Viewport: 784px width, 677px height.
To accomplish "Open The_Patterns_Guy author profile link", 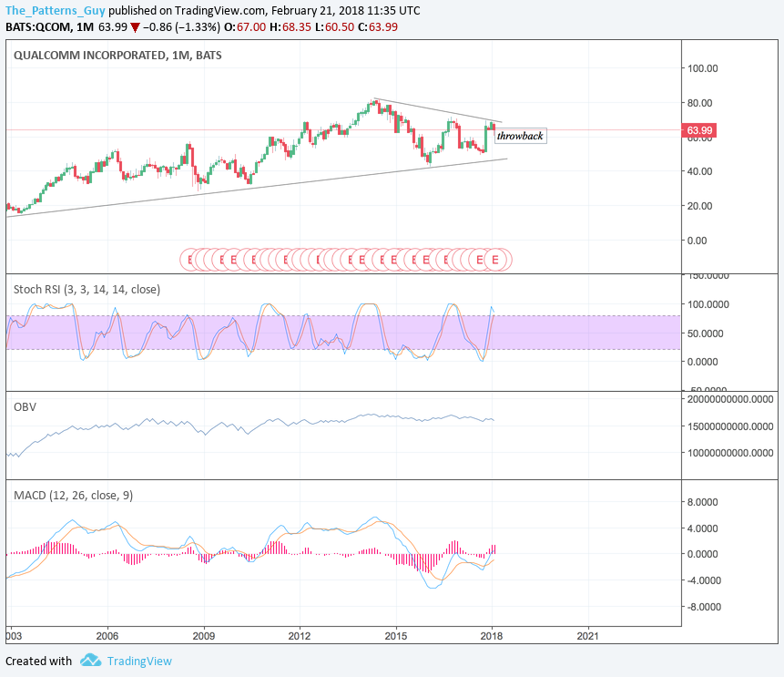I will (x=55, y=11).
